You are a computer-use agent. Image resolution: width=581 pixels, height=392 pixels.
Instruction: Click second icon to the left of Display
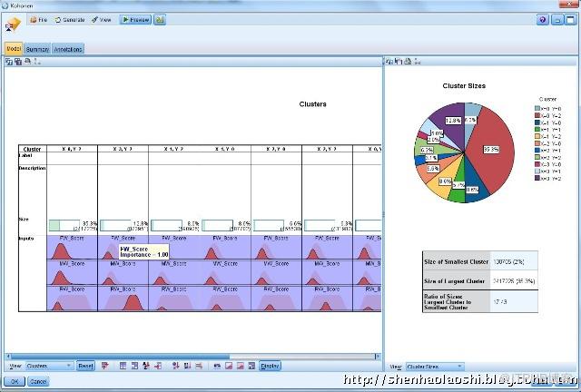240,366
